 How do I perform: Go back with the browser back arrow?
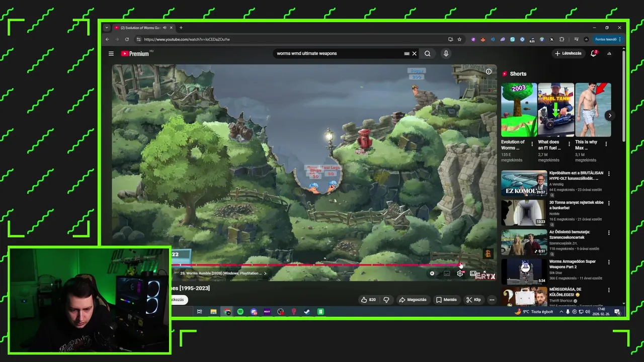point(107,39)
